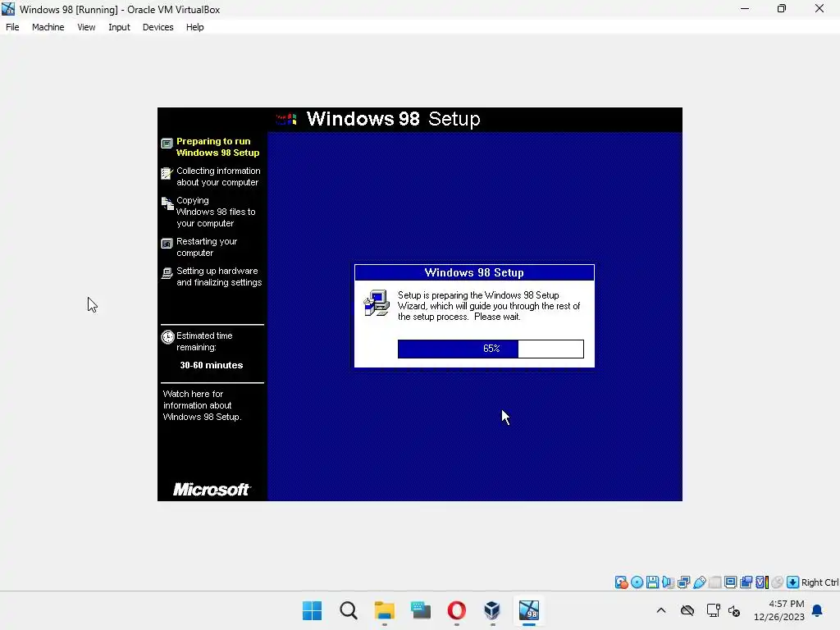Click the display settings indicator icon
This screenshot has height=630, width=840.
(x=731, y=582)
